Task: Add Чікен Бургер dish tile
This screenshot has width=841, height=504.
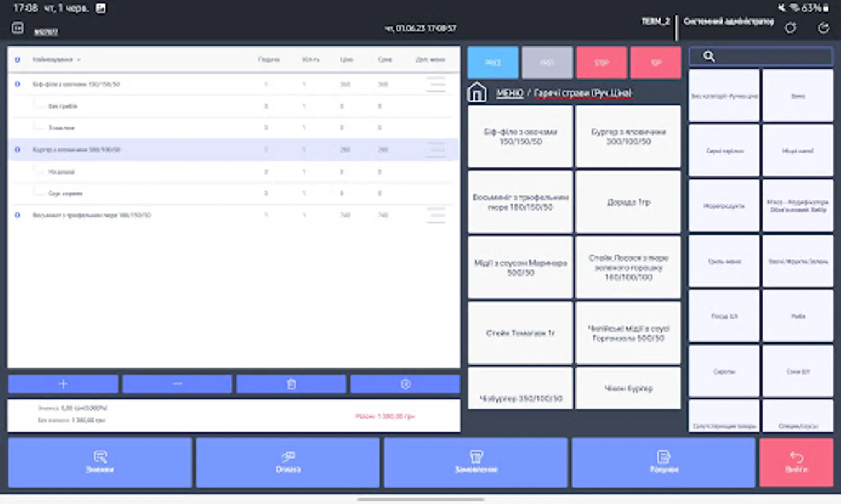Action: tap(628, 388)
